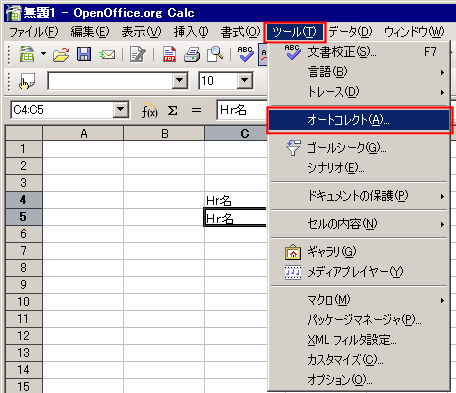Expand the セルの内容(N) submenu
This screenshot has height=393, width=456.
pyautogui.click(x=359, y=224)
